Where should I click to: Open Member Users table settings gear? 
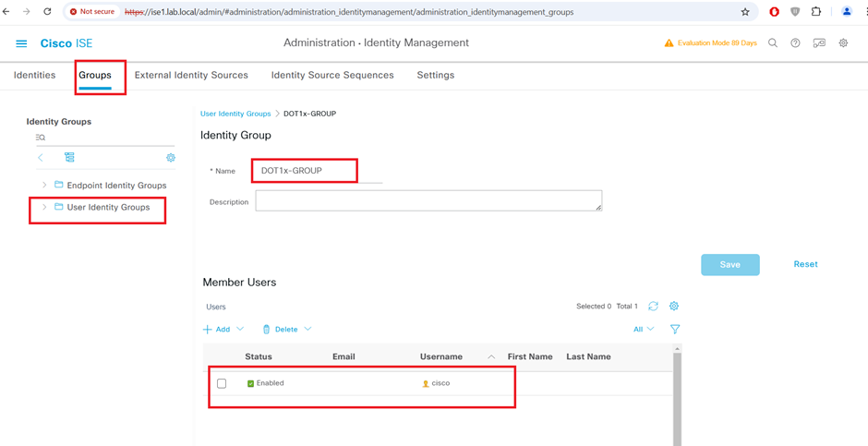674,307
